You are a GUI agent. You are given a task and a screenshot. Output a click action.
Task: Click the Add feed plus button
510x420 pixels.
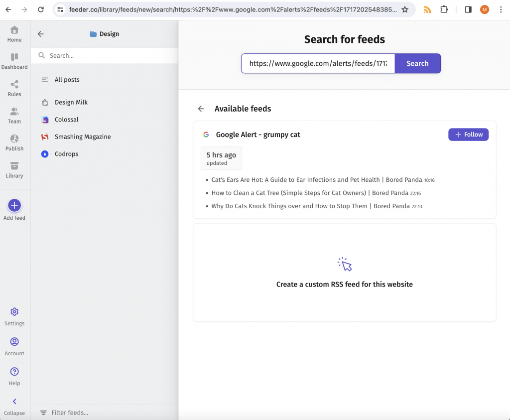click(14, 205)
